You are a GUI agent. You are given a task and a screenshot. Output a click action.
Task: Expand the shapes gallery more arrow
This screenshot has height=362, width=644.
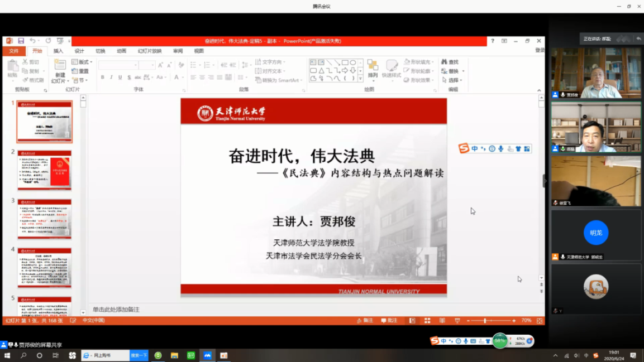(360, 79)
